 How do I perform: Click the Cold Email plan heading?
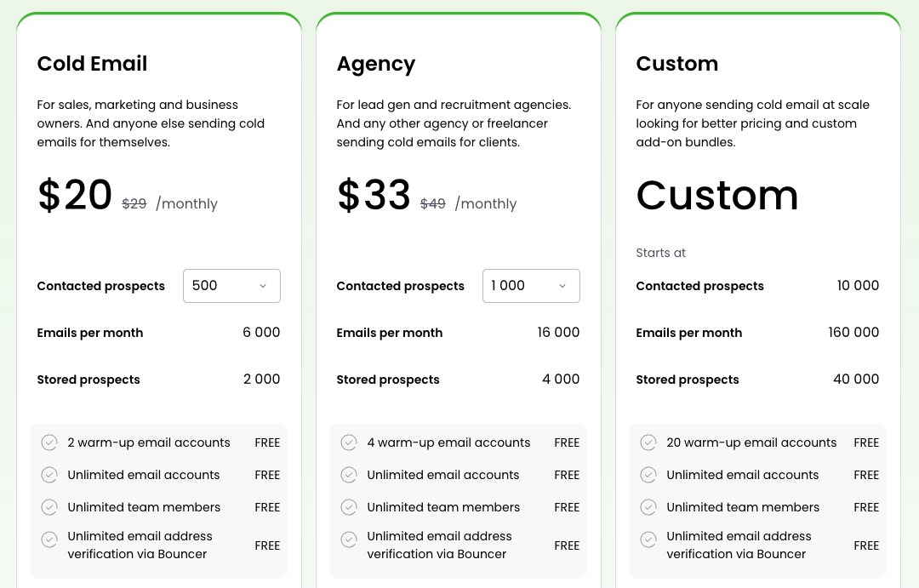tap(92, 64)
